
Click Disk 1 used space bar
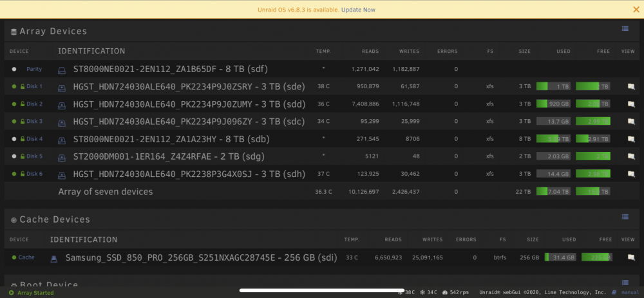(553, 86)
